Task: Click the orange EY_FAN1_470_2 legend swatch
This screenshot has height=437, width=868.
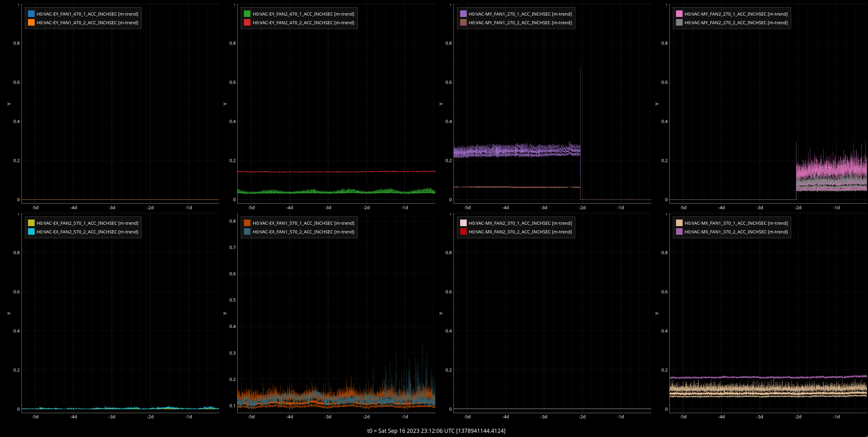Action: [31, 23]
